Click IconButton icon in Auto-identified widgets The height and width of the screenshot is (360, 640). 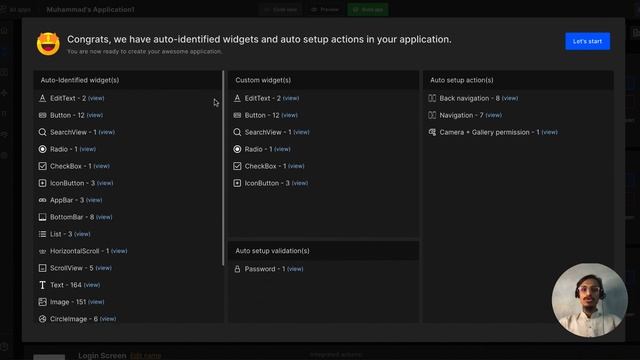[42, 183]
